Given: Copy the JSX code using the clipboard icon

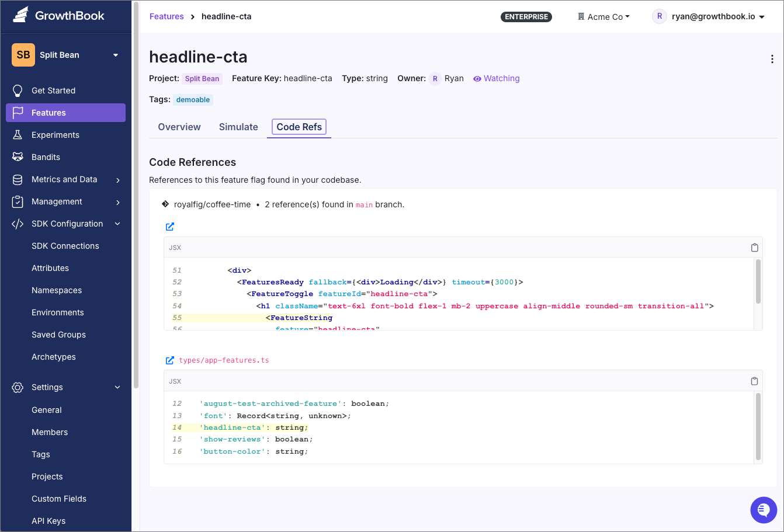Looking at the screenshot, I should point(754,247).
